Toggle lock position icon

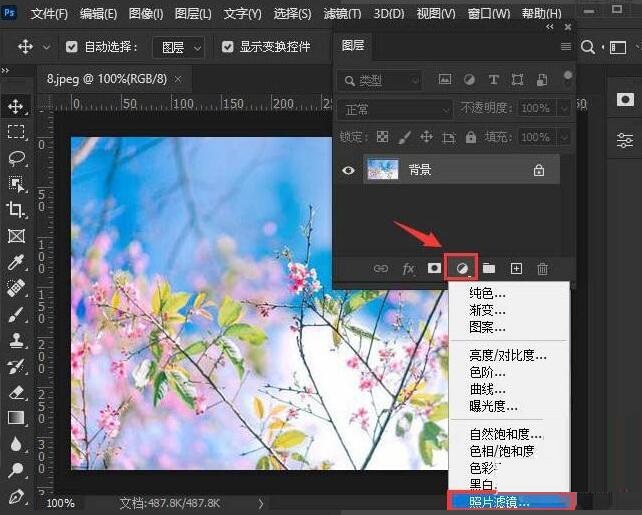[x=427, y=137]
